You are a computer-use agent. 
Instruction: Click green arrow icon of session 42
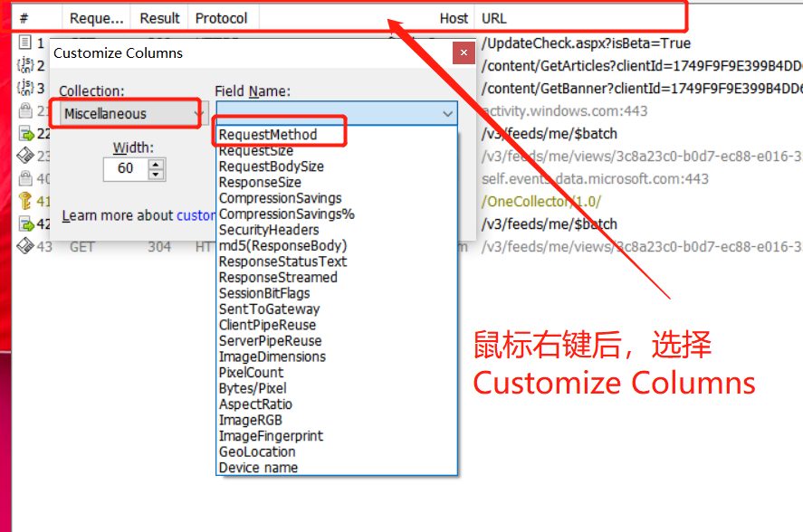25,223
